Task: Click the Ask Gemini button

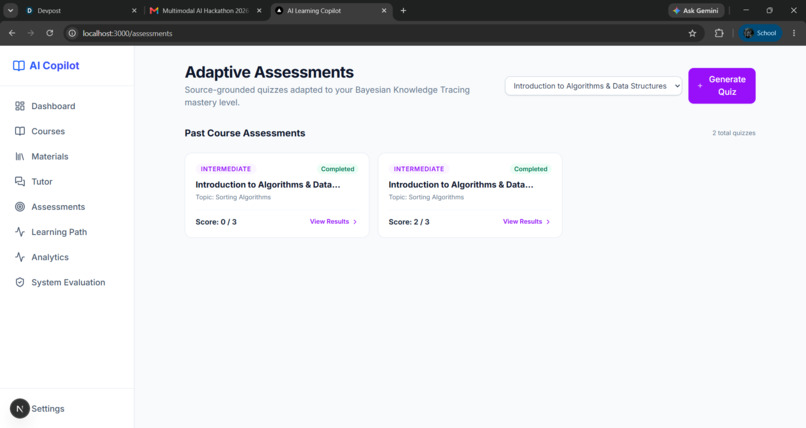Action: 696,10
